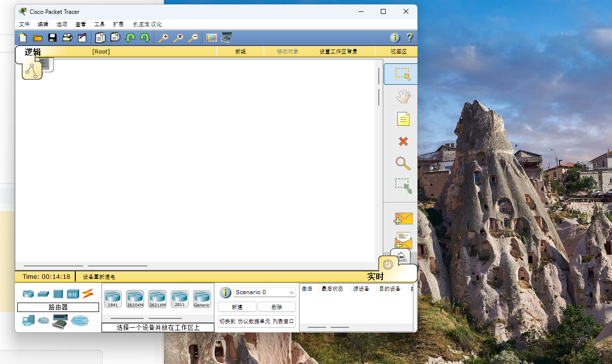Image resolution: width=612 pixels, height=364 pixels.
Task: Click the 删除 scenario button
Action: coord(276,307)
